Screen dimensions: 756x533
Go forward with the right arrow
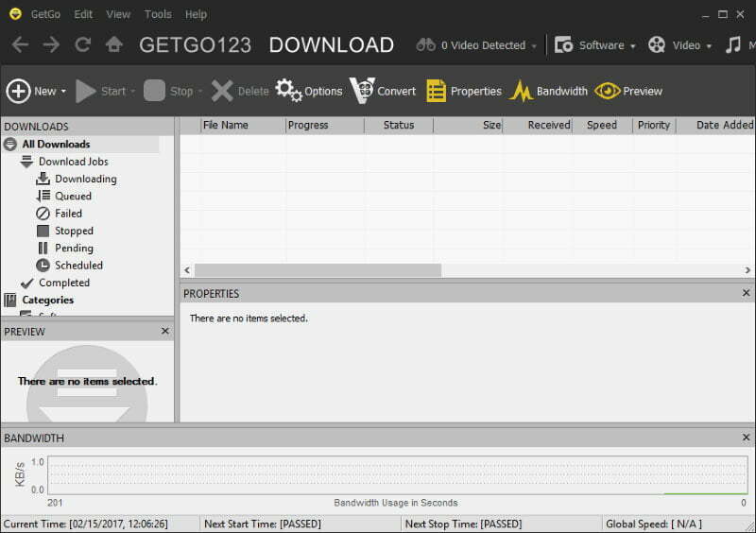click(51, 44)
